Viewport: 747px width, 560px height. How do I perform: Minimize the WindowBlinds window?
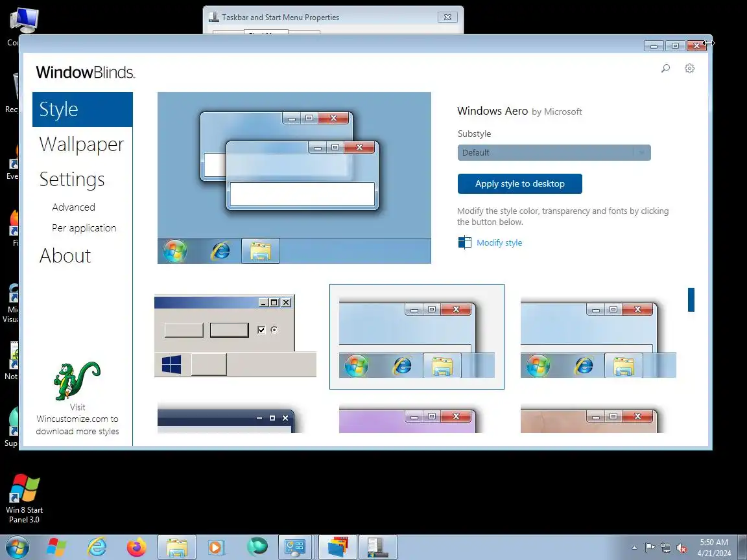click(654, 46)
